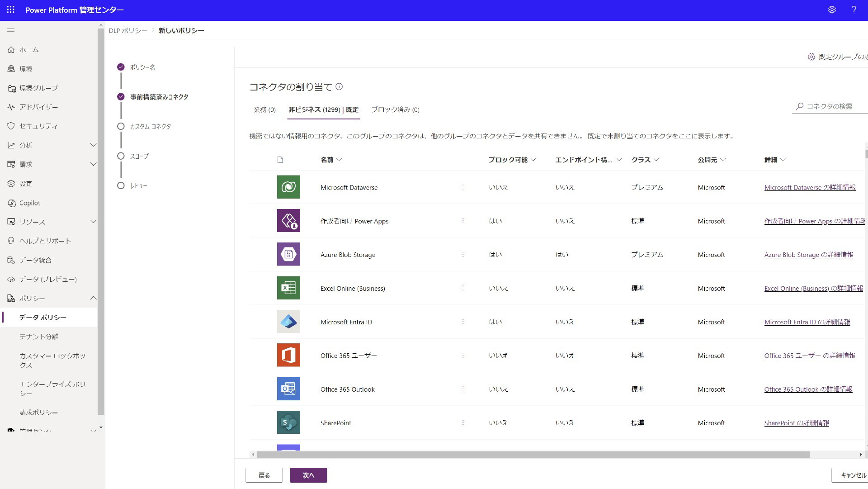Switch to the ブロック済み (0) tab
The height and width of the screenshot is (489, 868).
[x=395, y=110]
